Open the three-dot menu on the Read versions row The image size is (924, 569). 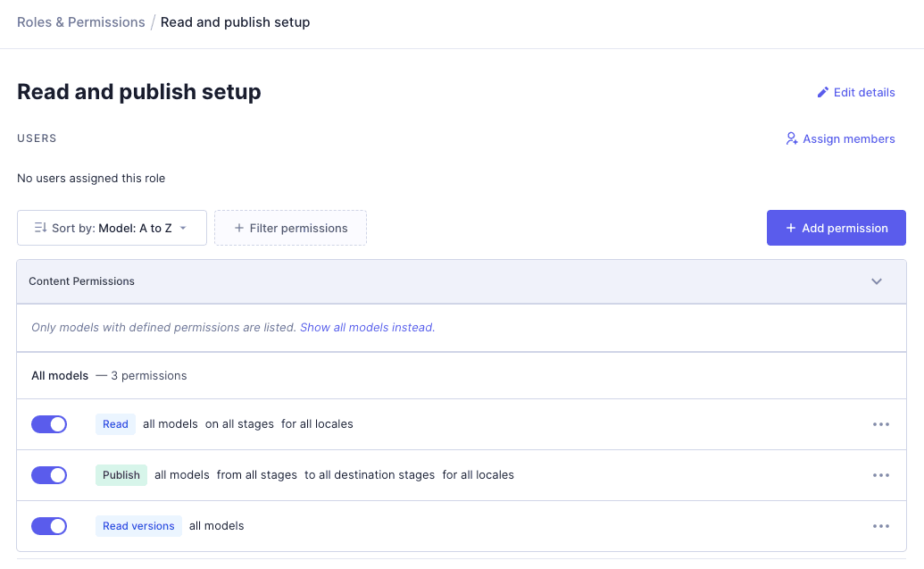[x=881, y=526]
